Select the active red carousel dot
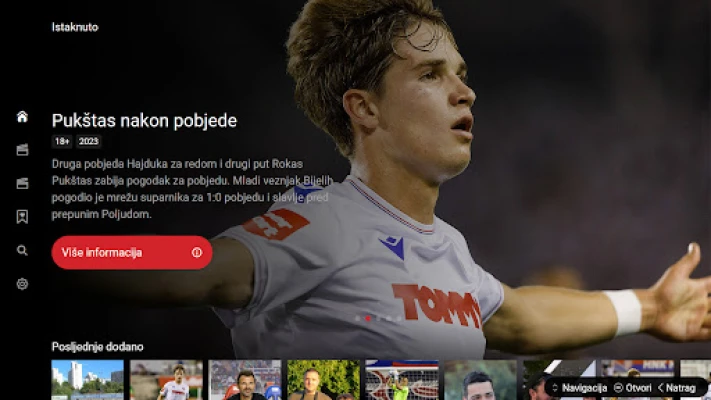The image size is (711, 400). (368, 318)
